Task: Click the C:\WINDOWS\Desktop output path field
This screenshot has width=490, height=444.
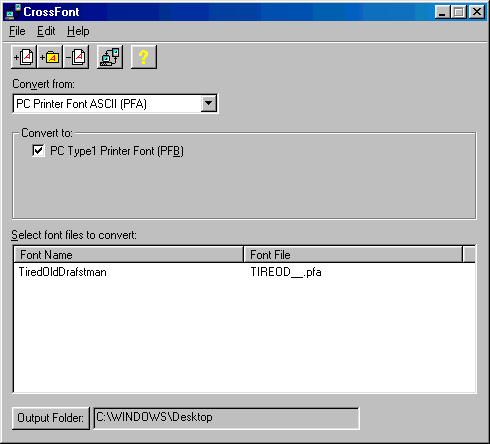Action: tap(227, 418)
